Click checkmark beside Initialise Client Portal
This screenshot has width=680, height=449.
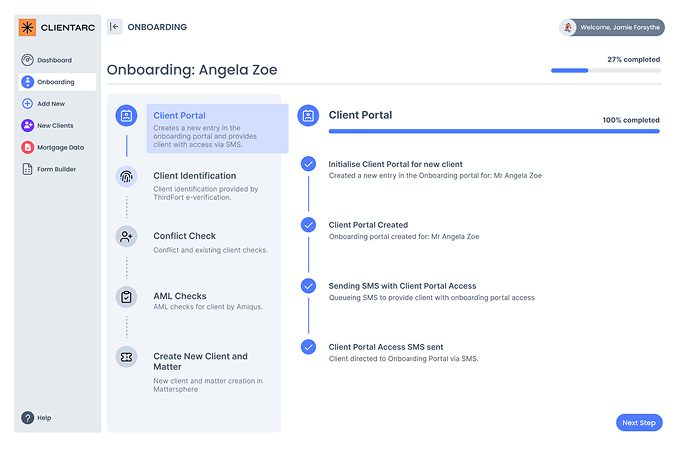coord(308,164)
